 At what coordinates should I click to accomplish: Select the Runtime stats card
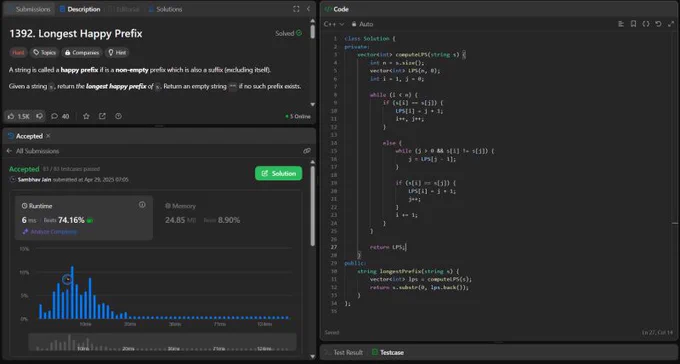coord(84,218)
